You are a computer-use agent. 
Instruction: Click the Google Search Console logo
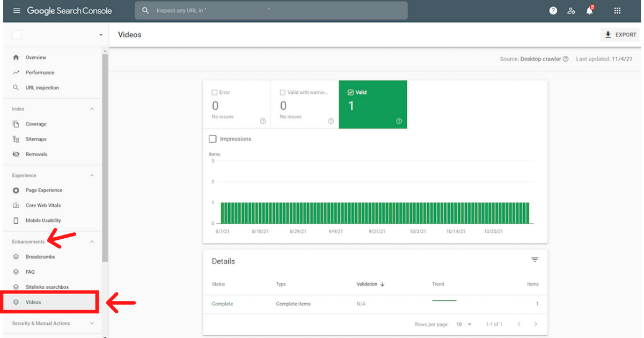pos(70,11)
